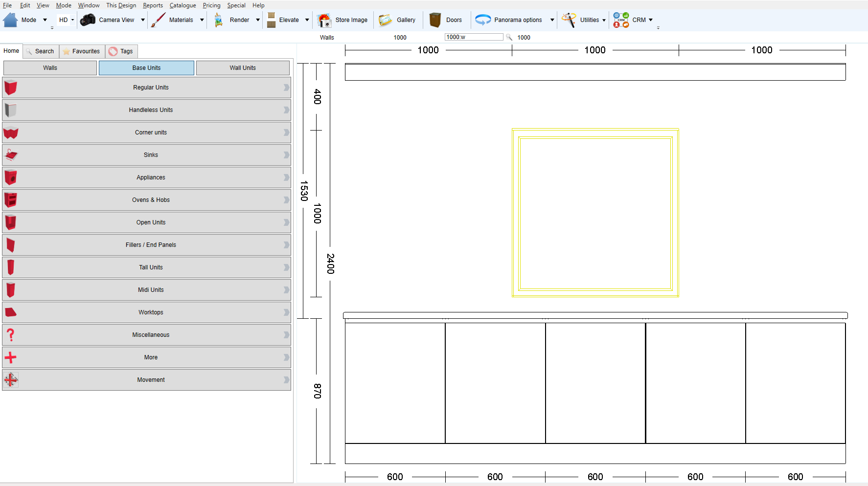Switch to the Tags tab
868x486 pixels.
[121, 51]
